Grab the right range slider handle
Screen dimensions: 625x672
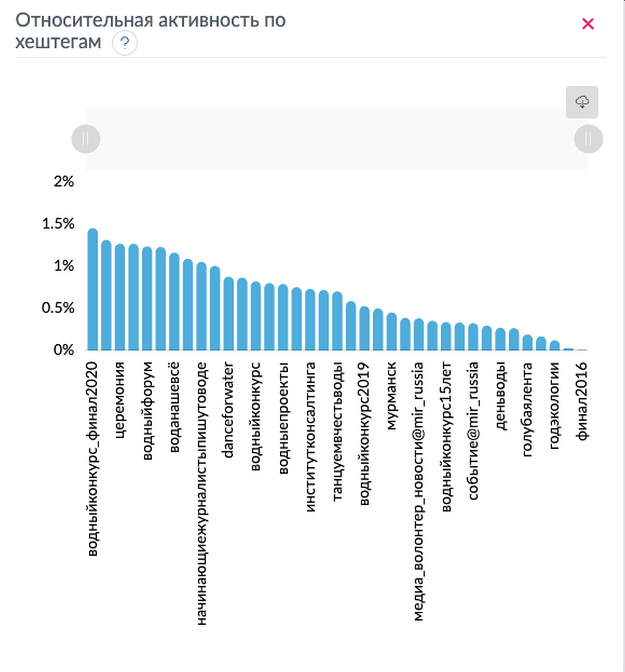[588, 139]
